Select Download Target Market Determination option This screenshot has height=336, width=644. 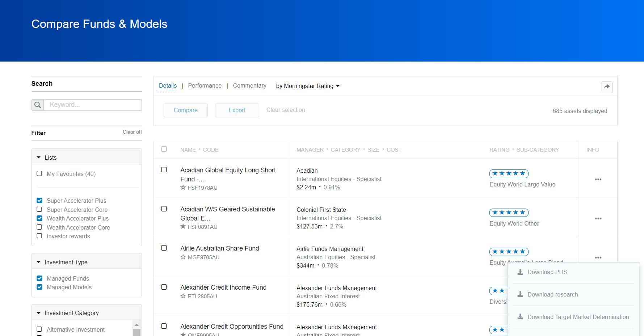tap(578, 317)
